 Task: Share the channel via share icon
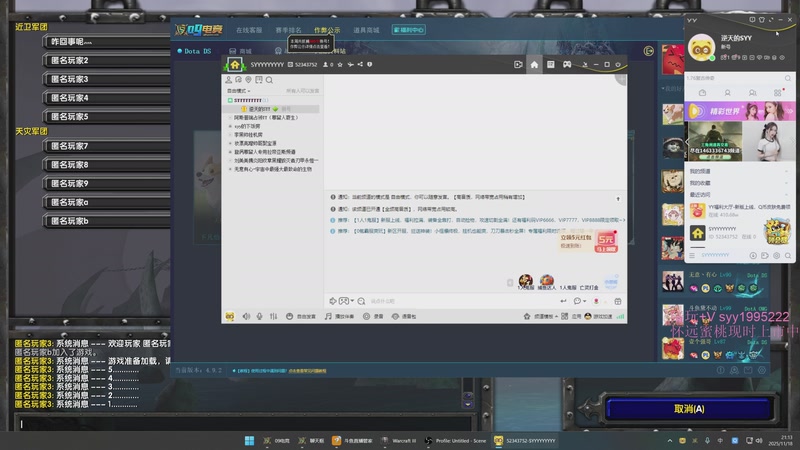point(360,64)
